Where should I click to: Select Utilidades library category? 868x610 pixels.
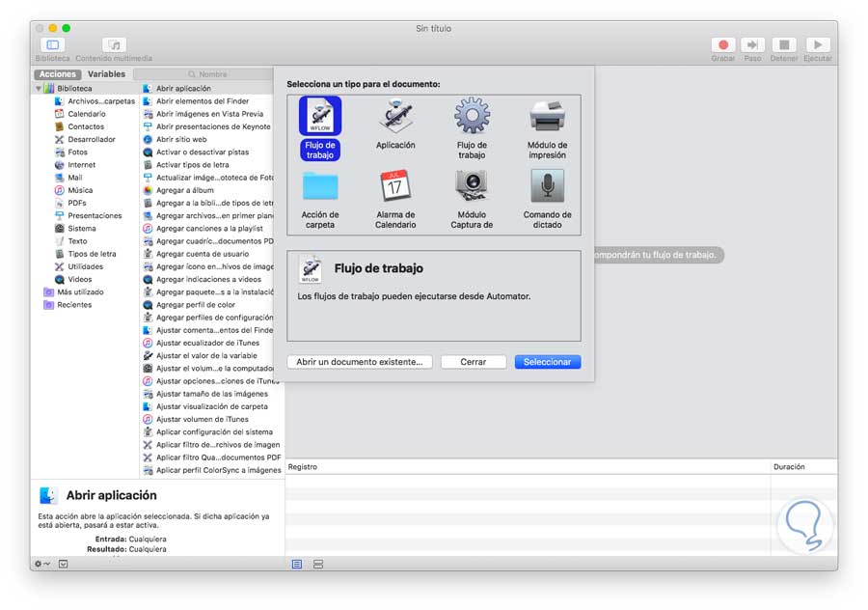(79, 267)
